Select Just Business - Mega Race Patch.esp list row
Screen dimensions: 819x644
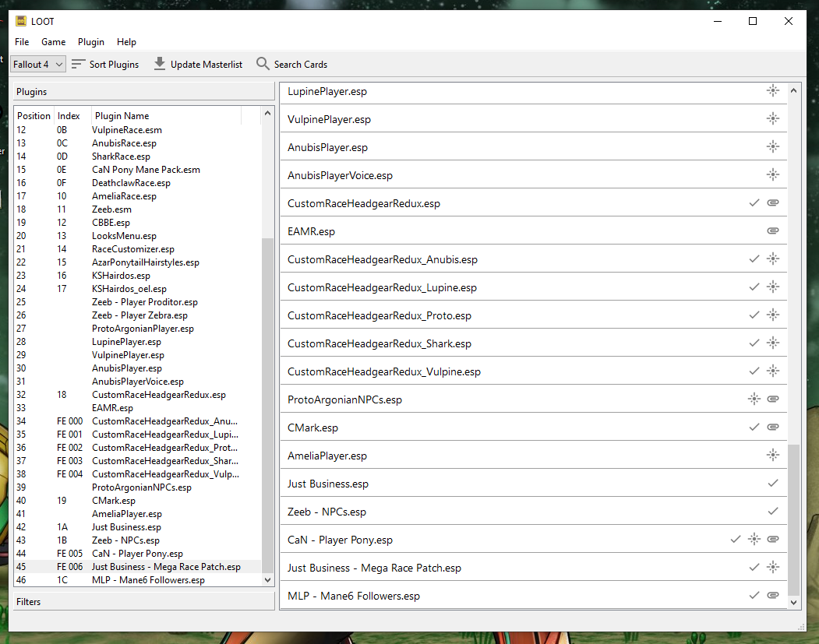pos(138,567)
